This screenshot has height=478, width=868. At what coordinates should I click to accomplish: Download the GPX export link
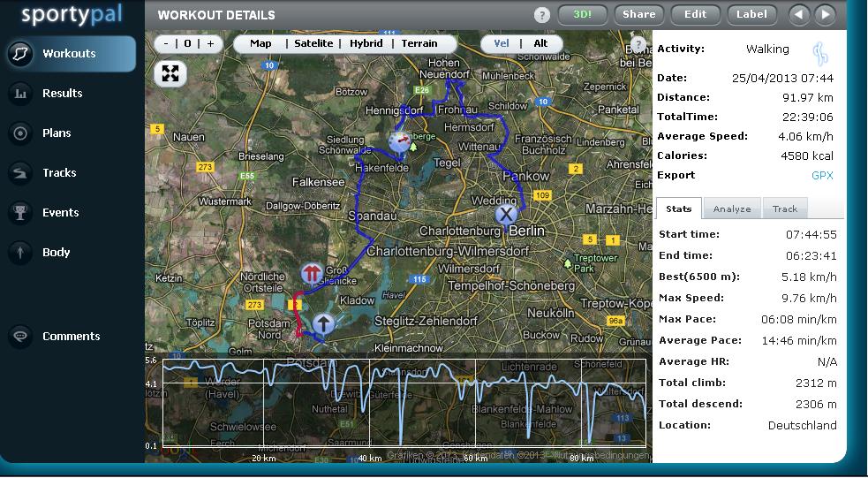click(x=822, y=175)
